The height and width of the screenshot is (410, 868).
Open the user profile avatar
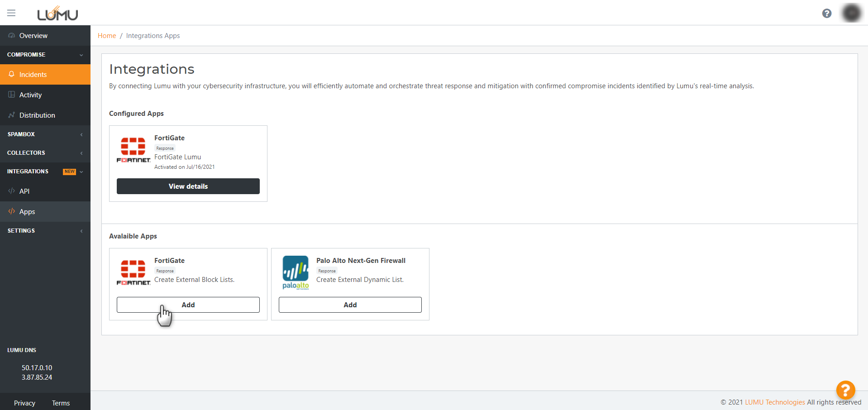tap(851, 13)
